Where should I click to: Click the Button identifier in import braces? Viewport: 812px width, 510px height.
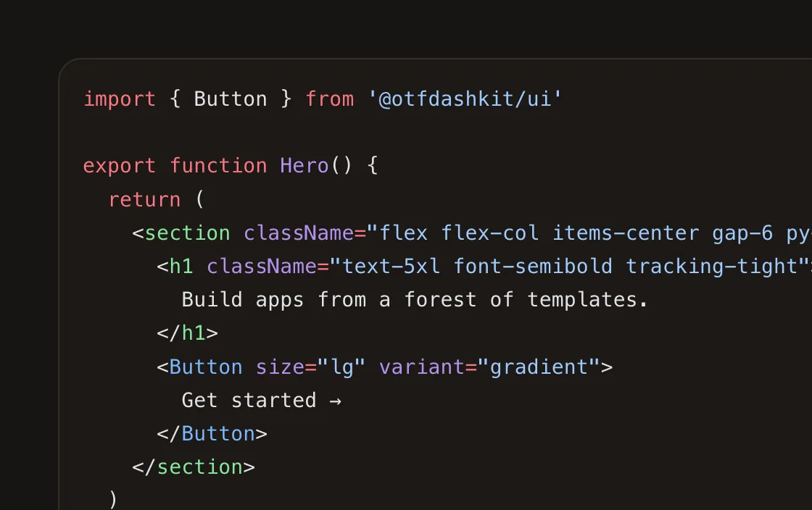231,99
